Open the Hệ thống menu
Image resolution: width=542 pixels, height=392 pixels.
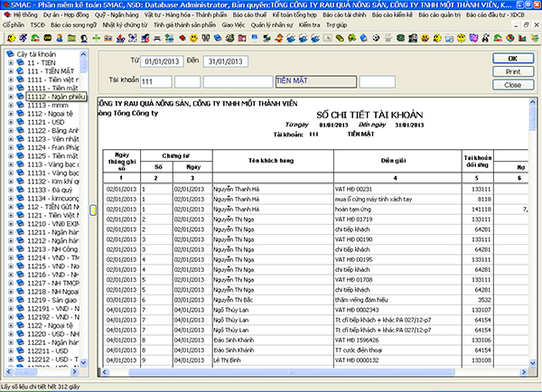[25, 14]
